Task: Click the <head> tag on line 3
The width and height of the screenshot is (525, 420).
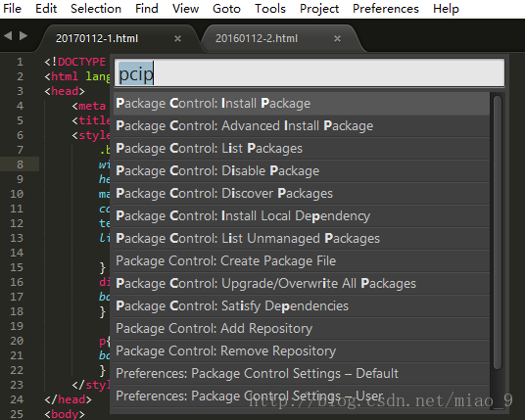Action: click(x=65, y=91)
